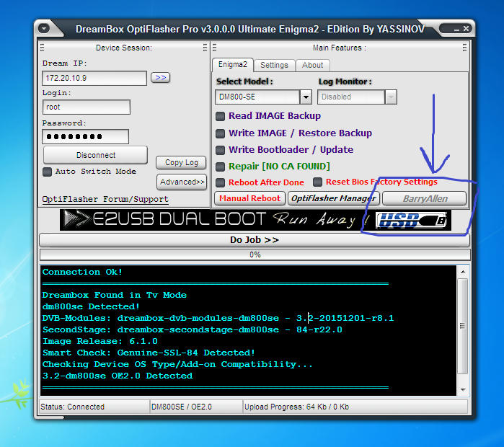Screen dimensions: 504x447
Task: Open OptiFlasher Forum/Support link
Action: click(x=105, y=199)
